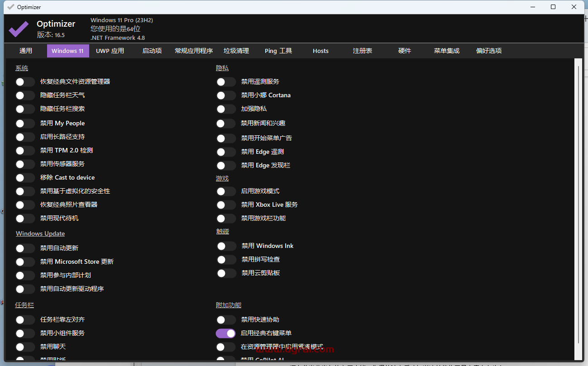Click the Optimizer title bar app icon
The width and height of the screenshot is (588, 366).
tap(11, 7)
